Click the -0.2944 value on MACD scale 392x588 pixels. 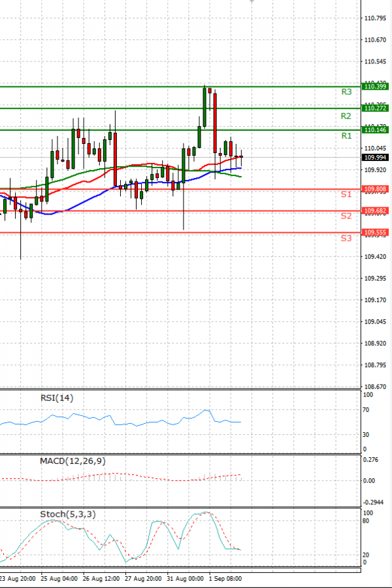(373, 502)
